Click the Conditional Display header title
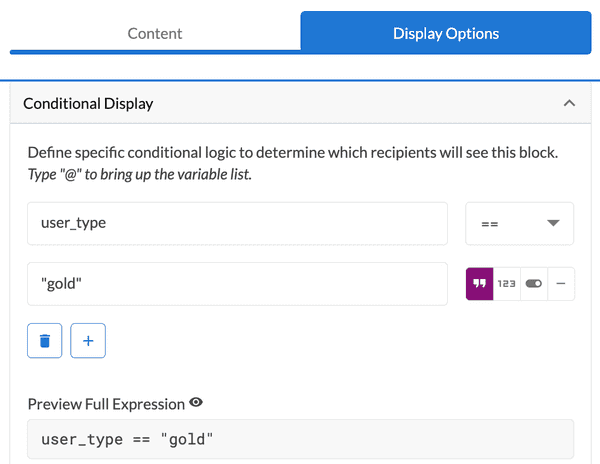 [x=88, y=103]
